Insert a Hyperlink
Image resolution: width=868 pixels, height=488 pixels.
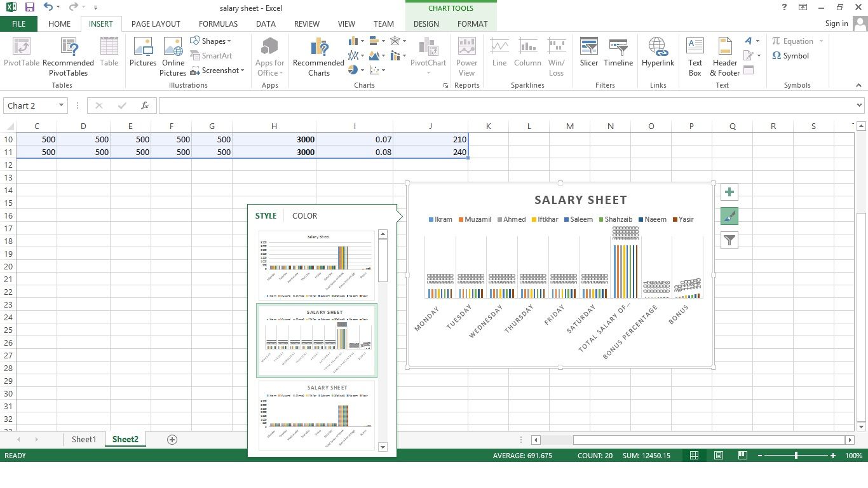pyautogui.click(x=658, y=52)
